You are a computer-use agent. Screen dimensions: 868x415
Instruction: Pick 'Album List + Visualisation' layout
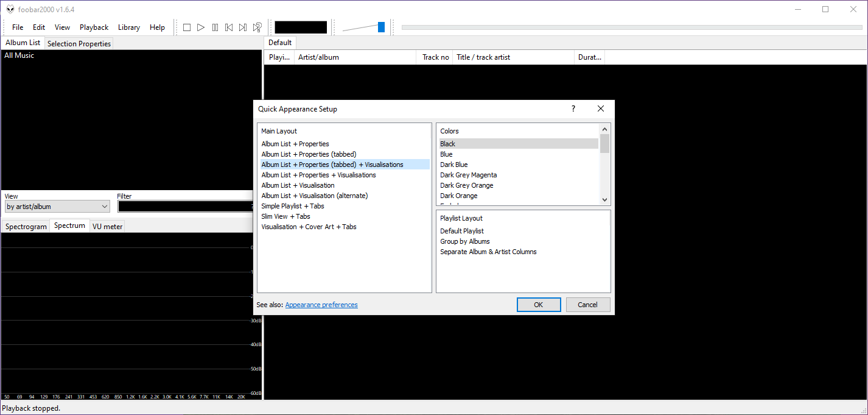[298, 185]
